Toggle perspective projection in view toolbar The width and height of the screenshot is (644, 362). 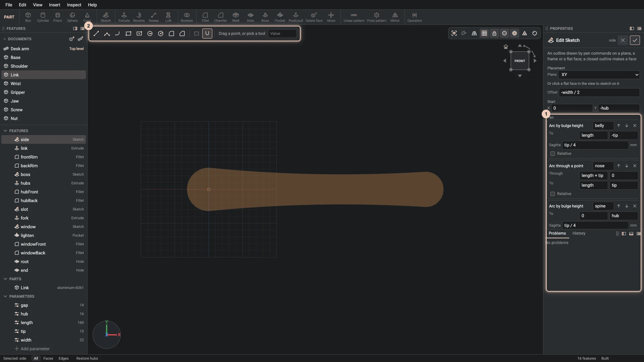click(474, 33)
